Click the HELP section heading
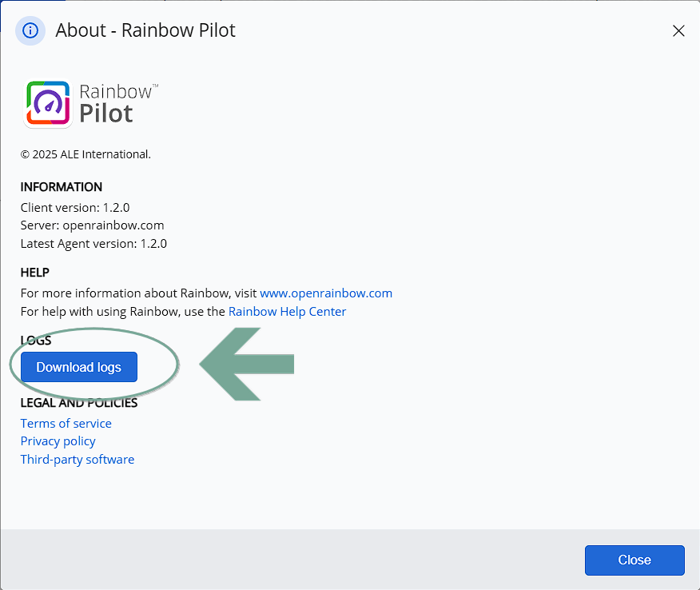This screenshot has height=590, width=700. click(x=35, y=273)
